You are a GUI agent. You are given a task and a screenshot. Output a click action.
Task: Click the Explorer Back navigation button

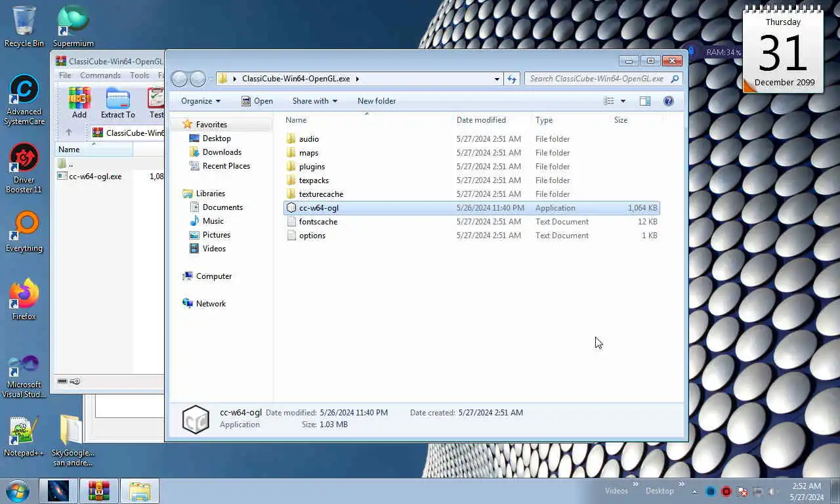click(179, 79)
